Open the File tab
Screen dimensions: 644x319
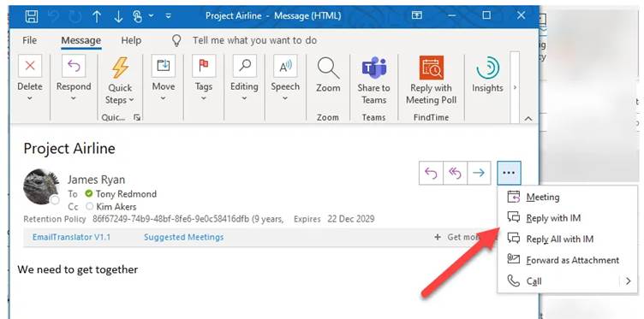[30, 40]
